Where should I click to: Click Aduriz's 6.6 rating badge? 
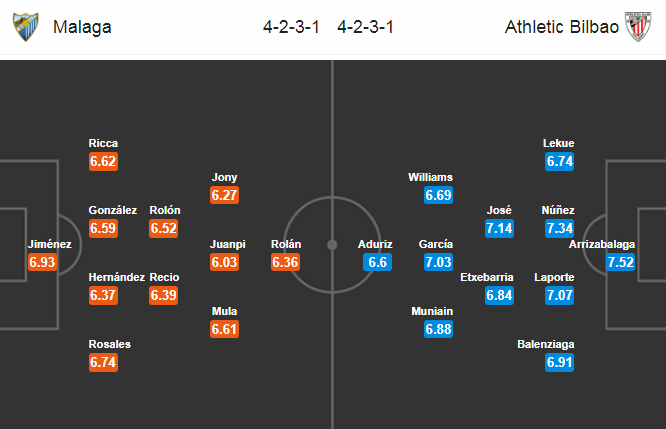pos(377,262)
